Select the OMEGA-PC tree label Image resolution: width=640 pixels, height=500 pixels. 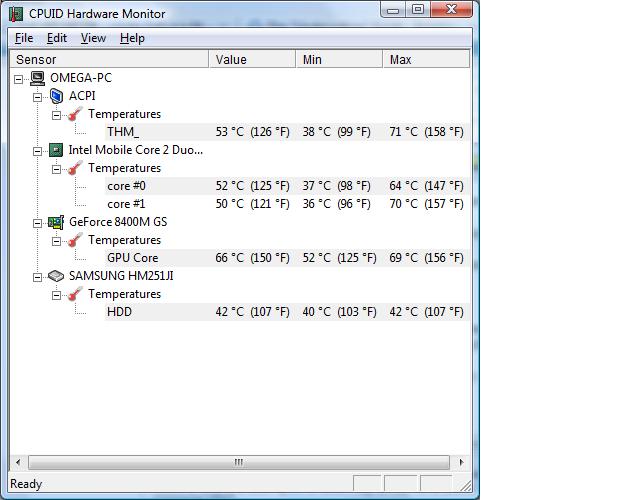(x=81, y=78)
